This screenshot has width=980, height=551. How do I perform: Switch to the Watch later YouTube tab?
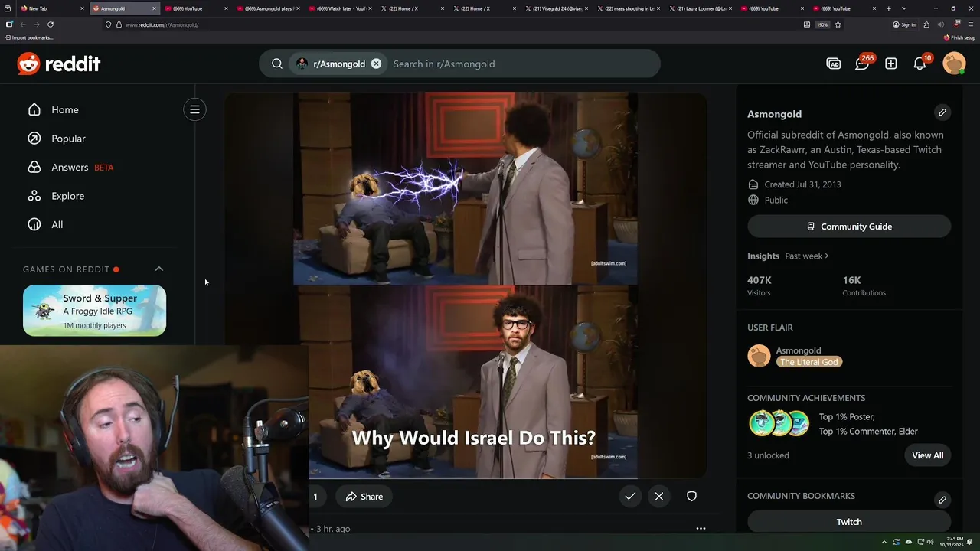339,8
